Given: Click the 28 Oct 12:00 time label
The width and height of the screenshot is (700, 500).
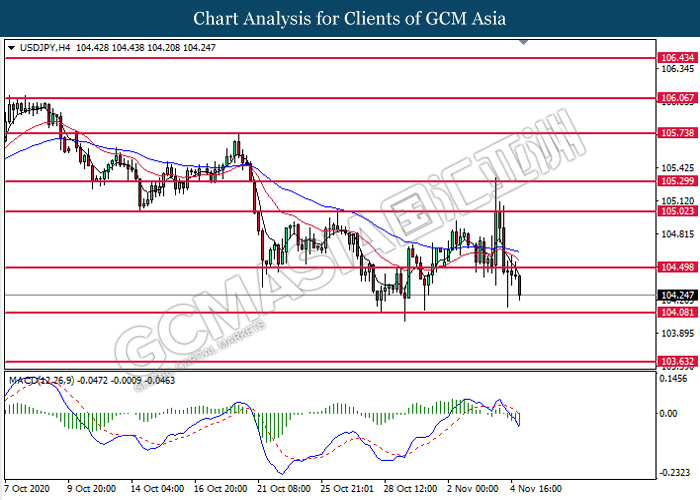Looking at the screenshot, I should pyautogui.click(x=411, y=488).
